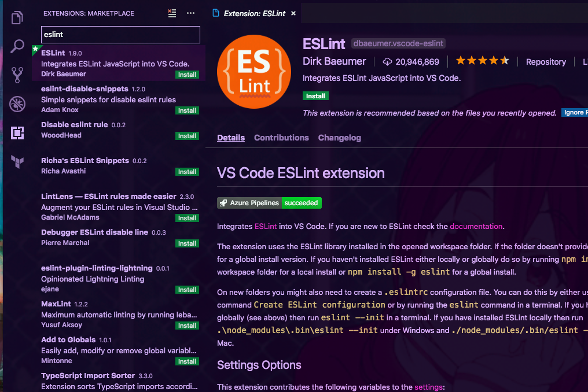Screen dimensions: 588x392
Task: Click VS Code ESLint extension heading
Action: point(301,173)
